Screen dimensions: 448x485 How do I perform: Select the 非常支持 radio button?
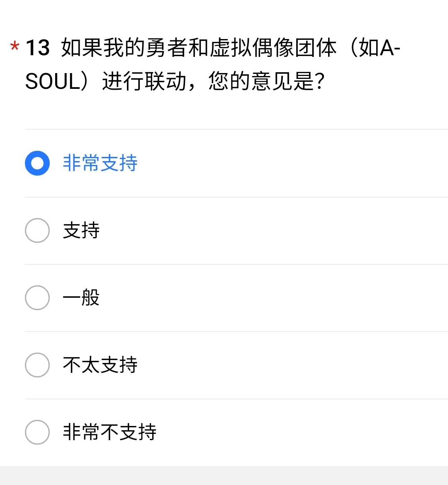37,163
